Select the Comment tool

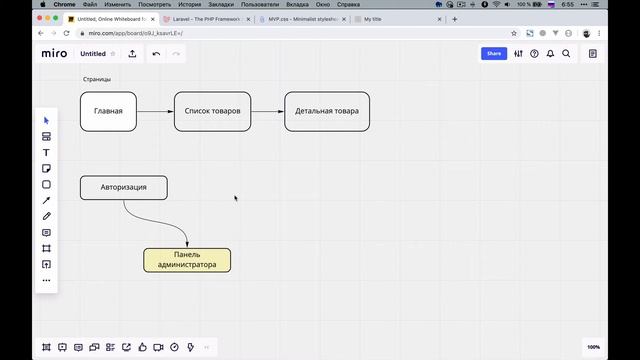click(x=46, y=233)
